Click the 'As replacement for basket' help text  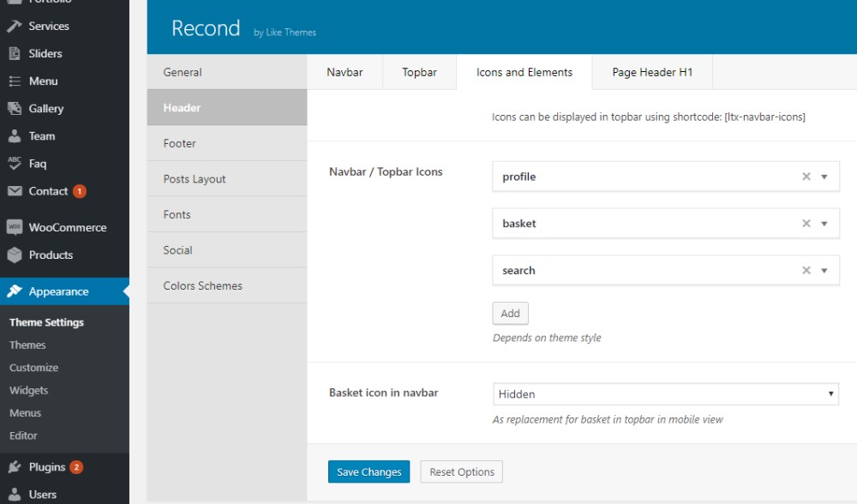[x=608, y=419]
